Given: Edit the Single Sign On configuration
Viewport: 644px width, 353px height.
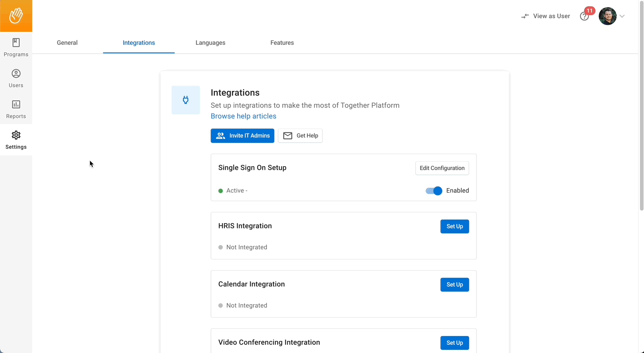Looking at the screenshot, I should click(x=442, y=168).
